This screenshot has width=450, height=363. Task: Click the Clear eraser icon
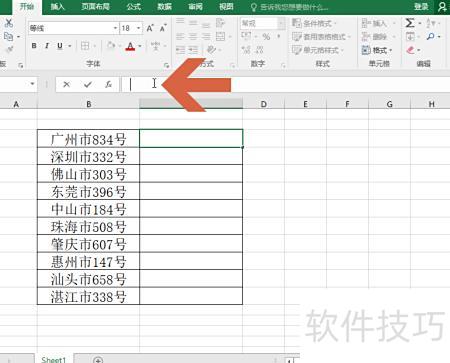(x=411, y=50)
